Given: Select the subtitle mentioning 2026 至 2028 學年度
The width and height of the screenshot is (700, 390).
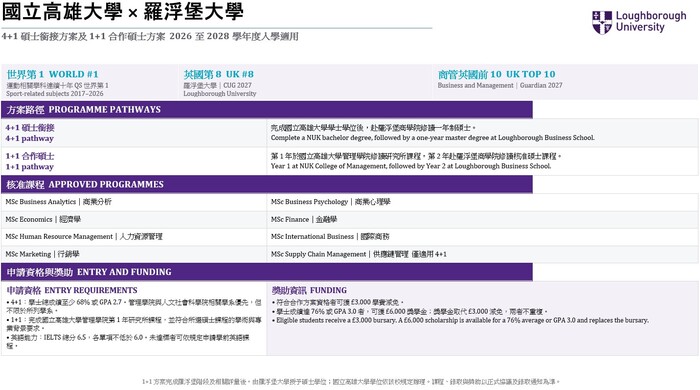Looking at the screenshot, I should [150, 36].
